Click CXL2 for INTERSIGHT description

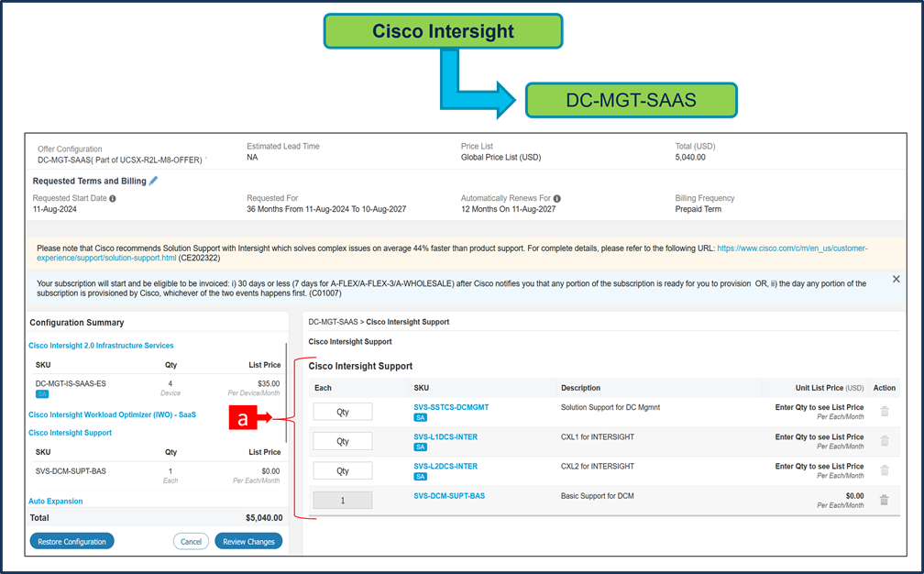coord(598,466)
